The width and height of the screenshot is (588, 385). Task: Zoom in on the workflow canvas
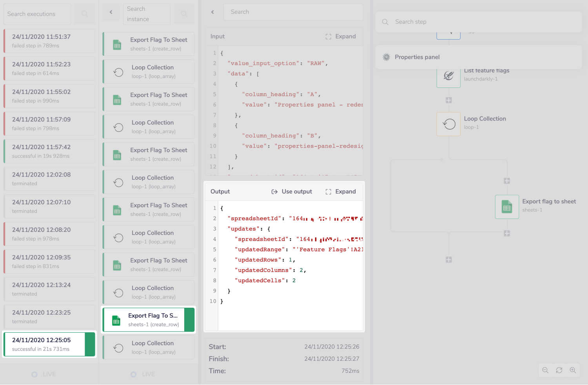[573, 370]
